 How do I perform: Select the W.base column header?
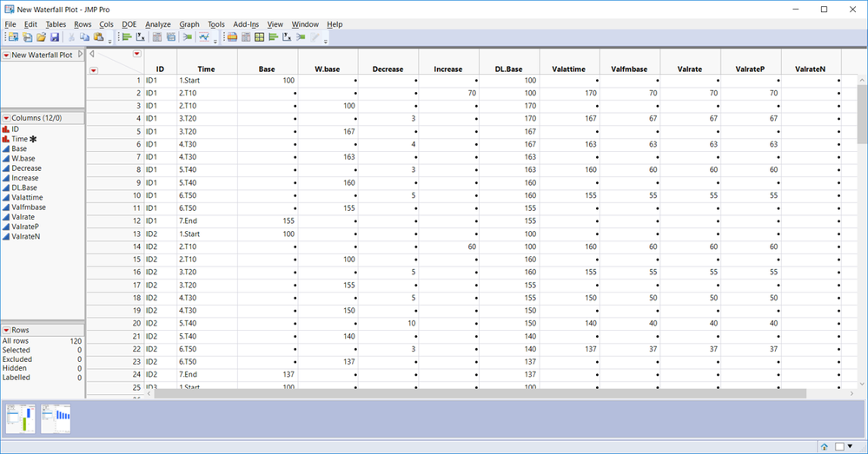(328, 69)
